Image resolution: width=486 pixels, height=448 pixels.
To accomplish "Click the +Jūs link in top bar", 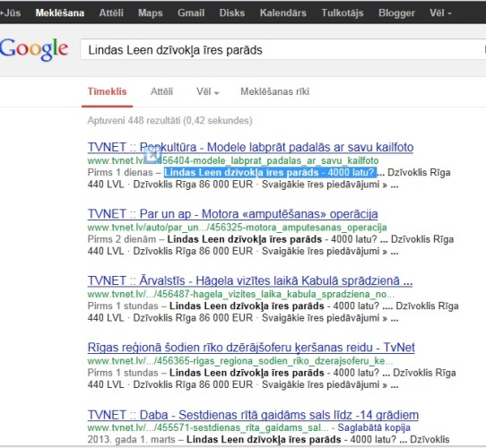I will (x=10, y=13).
